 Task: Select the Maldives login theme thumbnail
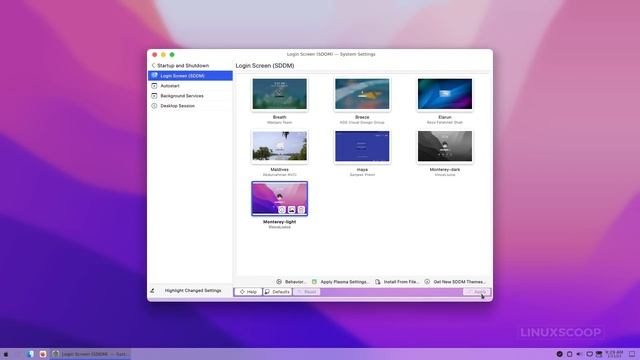(280, 146)
